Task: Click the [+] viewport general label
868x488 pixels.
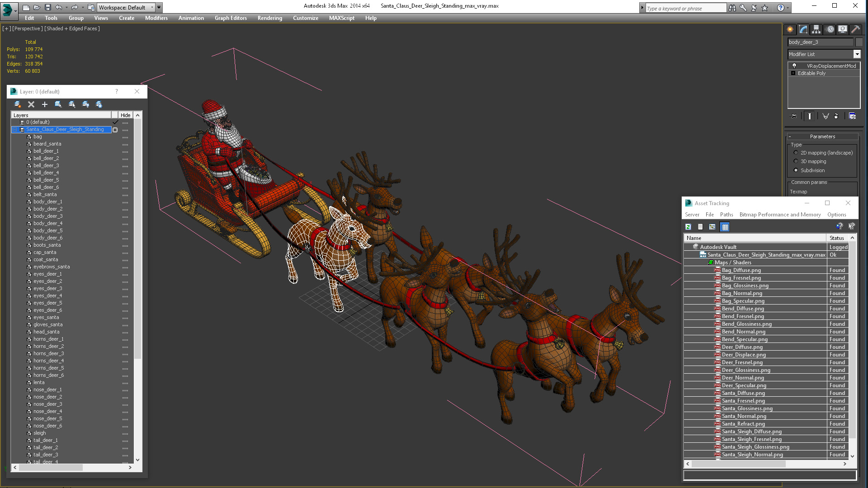Action: [6, 28]
